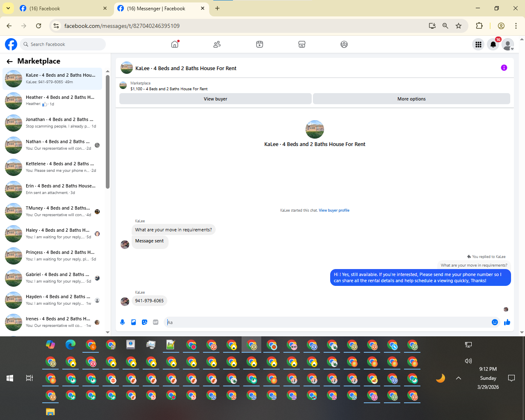Image resolution: width=525 pixels, height=420 pixels.
Task: Open the Jonathan conversation
Action: [52, 123]
